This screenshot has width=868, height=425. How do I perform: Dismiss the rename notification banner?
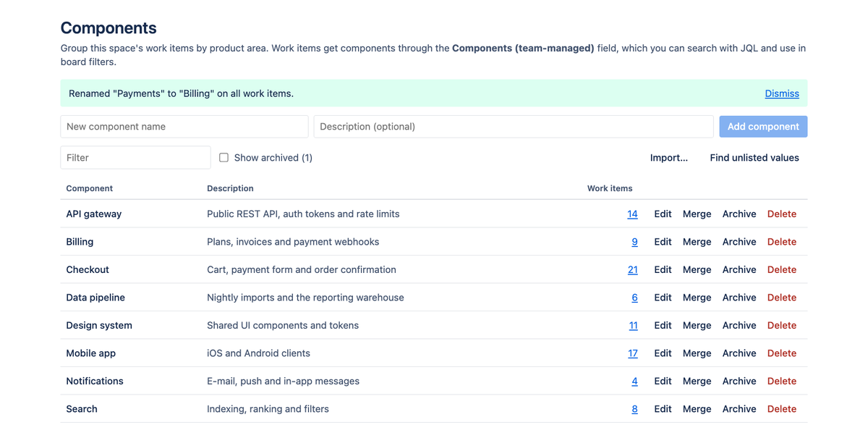[x=782, y=93]
